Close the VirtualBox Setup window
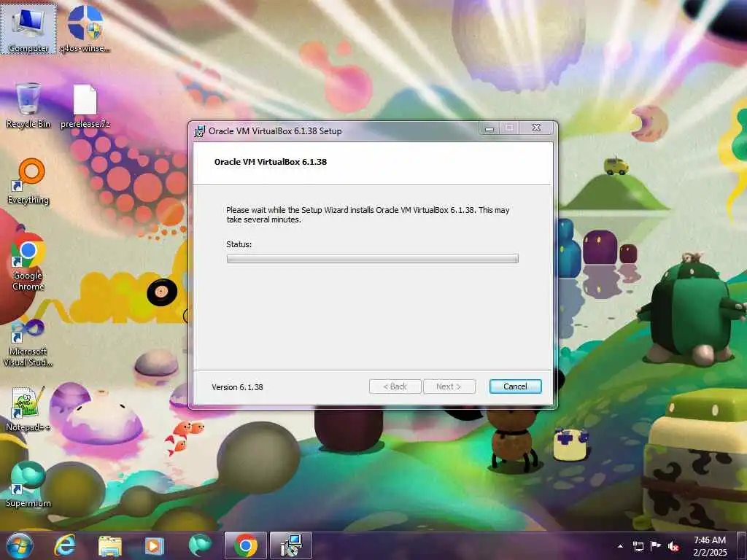The width and height of the screenshot is (747, 560). pos(536,128)
